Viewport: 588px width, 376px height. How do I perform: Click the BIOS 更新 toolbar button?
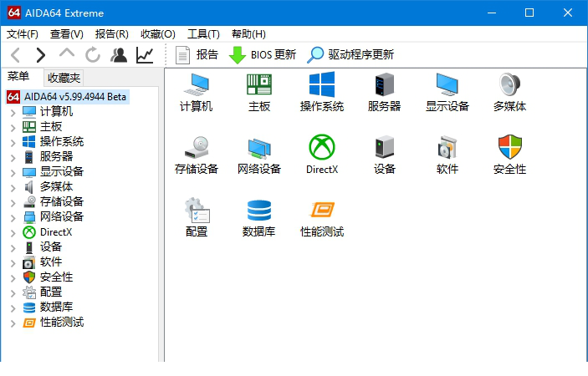coord(263,55)
